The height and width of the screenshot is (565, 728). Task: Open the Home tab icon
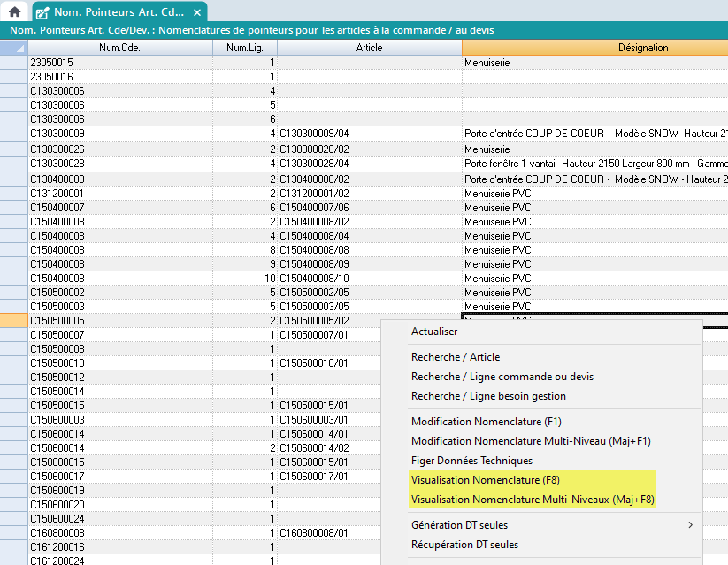[15, 12]
